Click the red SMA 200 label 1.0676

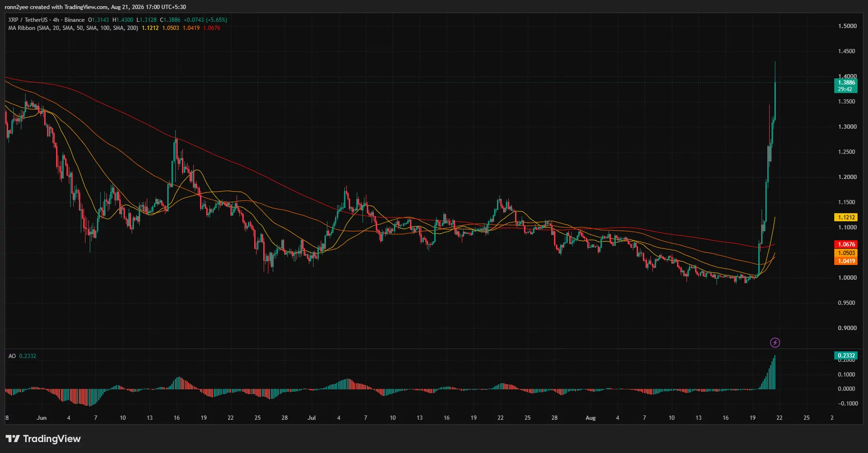(846, 245)
